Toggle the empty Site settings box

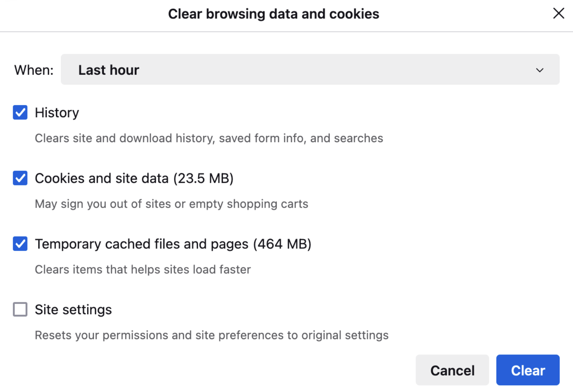20,309
